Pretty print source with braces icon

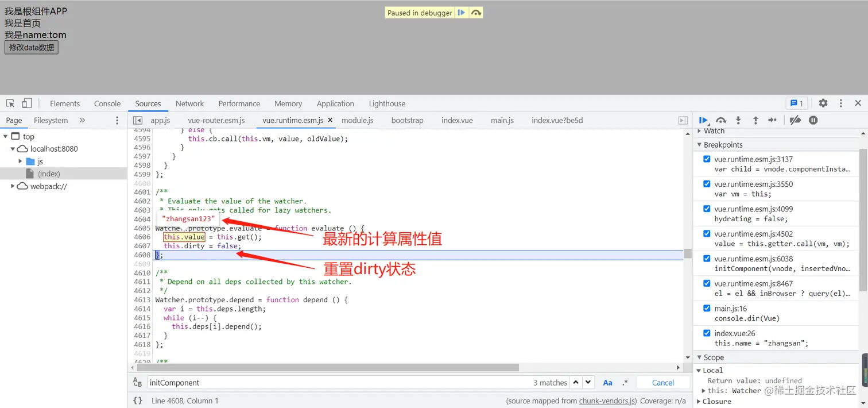click(138, 401)
